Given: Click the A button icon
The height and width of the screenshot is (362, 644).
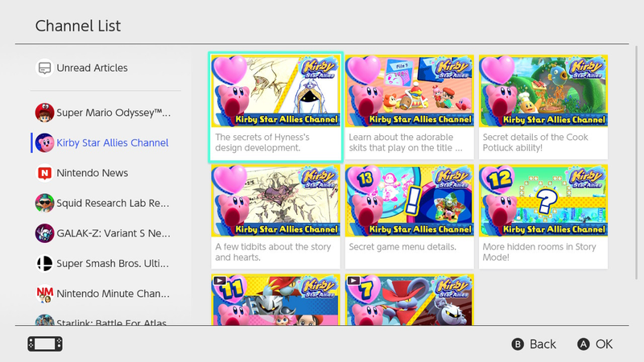Looking at the screenshot, I should click(583, 344).
